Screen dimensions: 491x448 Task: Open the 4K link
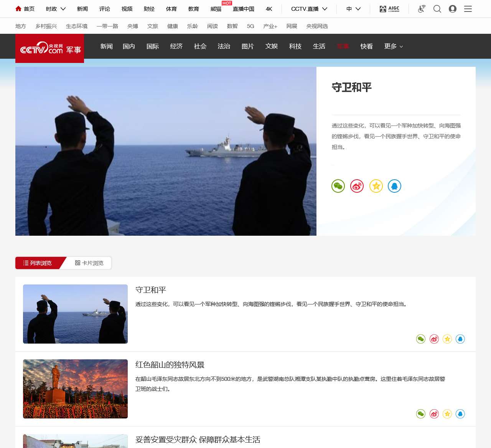[x=269, y=9]
